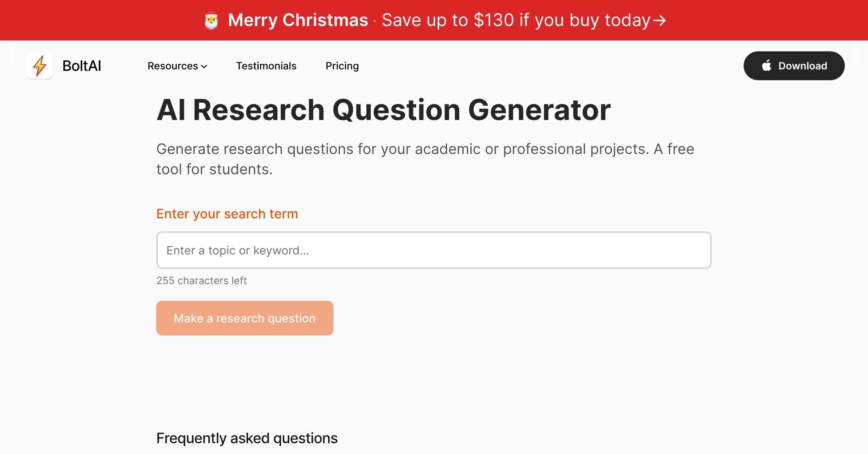Go to the Pricing section

coord(342,66)
